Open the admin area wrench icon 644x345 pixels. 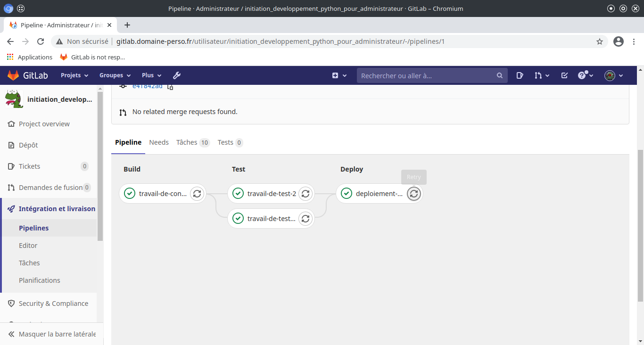coord(177,75)
